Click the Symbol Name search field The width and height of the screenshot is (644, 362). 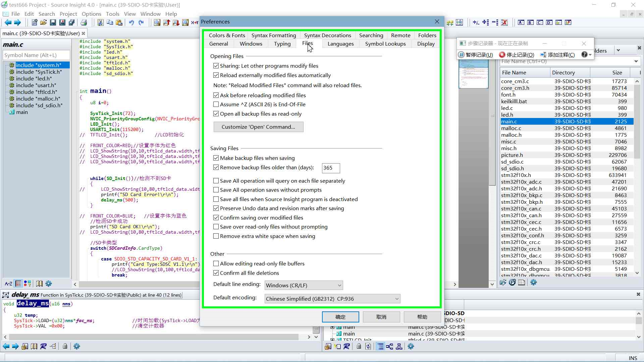coord(37,55)
